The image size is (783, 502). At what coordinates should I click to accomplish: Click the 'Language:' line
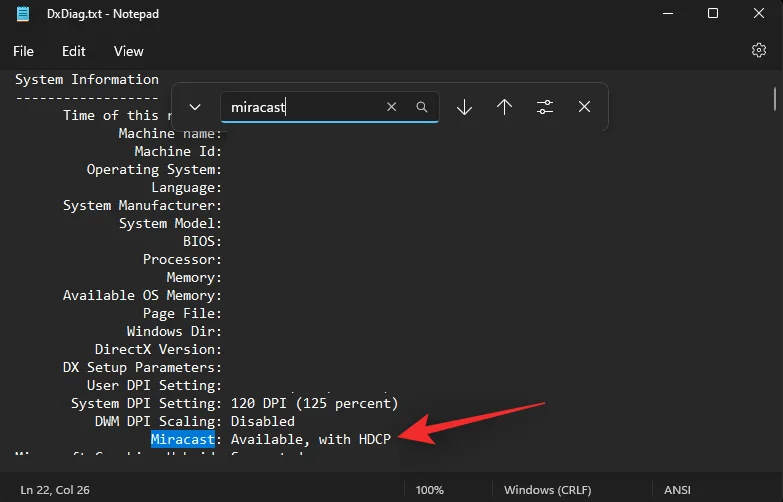187,187
